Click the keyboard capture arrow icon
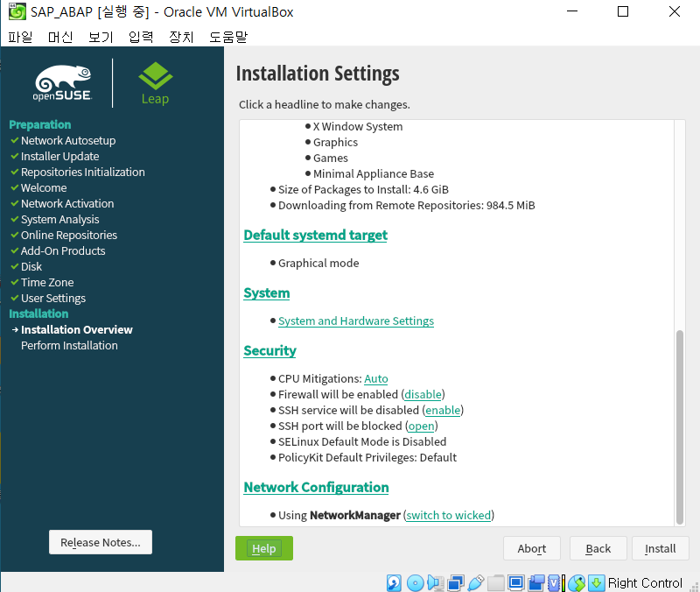The width and height of the screenshot is (700, 592). [x=597, y=582]
